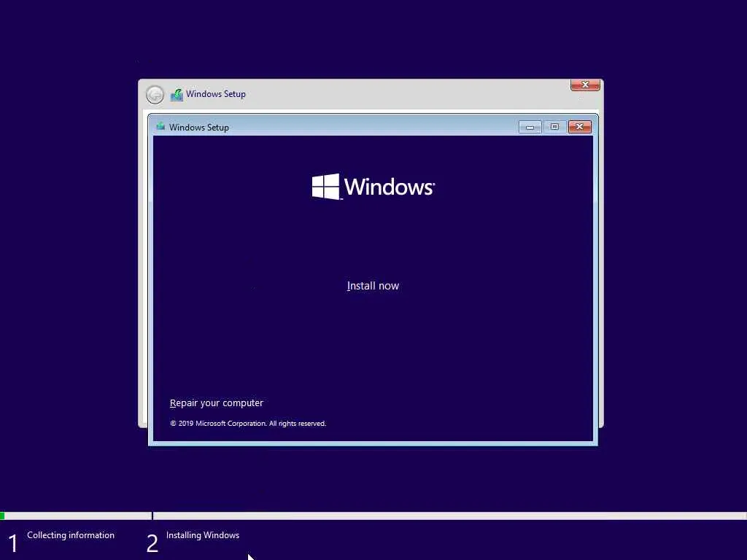Viewport: 747px width, 560px height.
Task: Click the Installing Windows step label
Action: [x=203, y=535]
